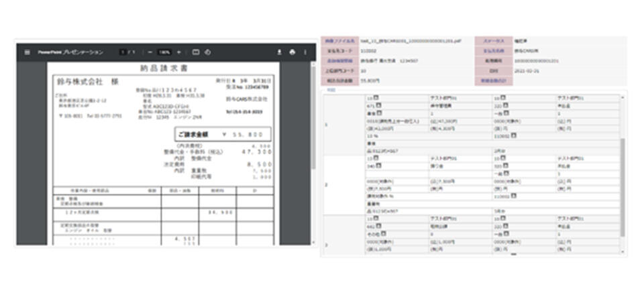Open the PDF viewer sidebar menu icon
Viewport: 644px width, 295px height.
pos(27,52)
